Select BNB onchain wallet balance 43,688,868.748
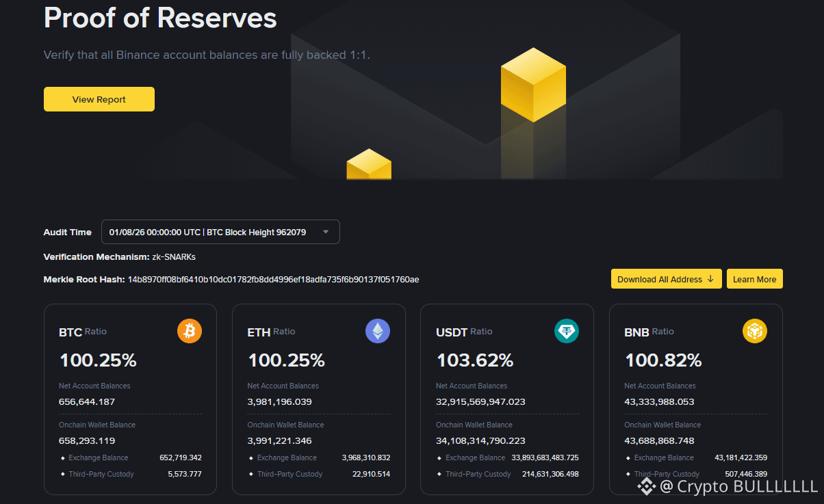 tap(659, 440)
